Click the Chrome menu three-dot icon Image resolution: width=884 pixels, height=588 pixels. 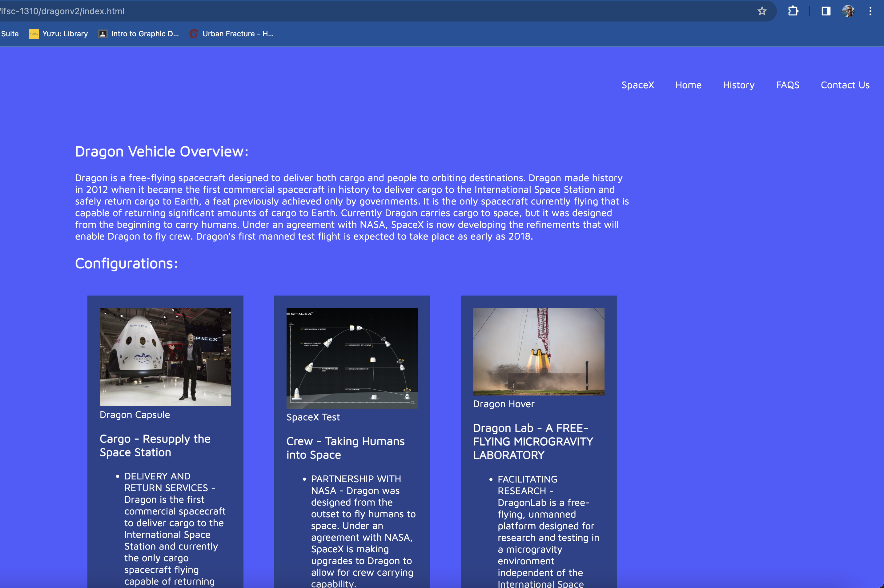click(x=870, y=10)
